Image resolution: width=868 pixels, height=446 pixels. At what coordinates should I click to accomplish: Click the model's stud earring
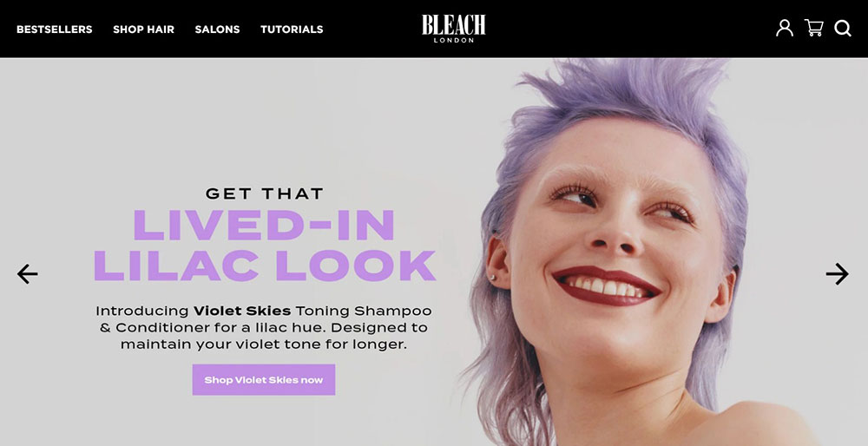(x=492, y=279)
